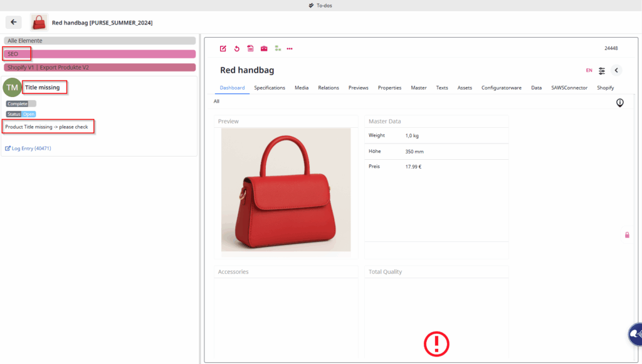This screenshot has height=364, width=642.
Task: Click the back arrow next to Red handbag
Action: click(13, 21)
